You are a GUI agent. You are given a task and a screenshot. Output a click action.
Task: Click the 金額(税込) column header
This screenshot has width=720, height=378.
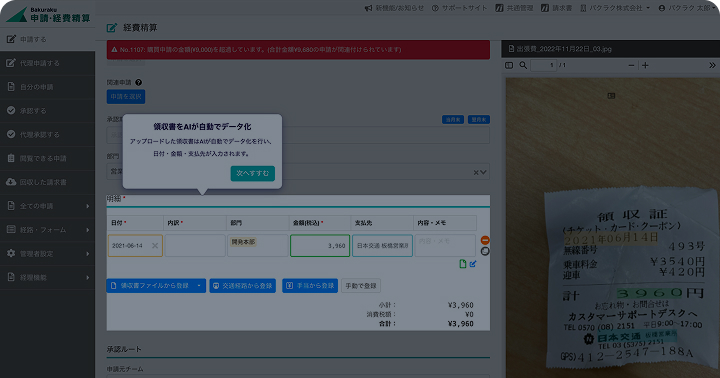coord(320,223)
